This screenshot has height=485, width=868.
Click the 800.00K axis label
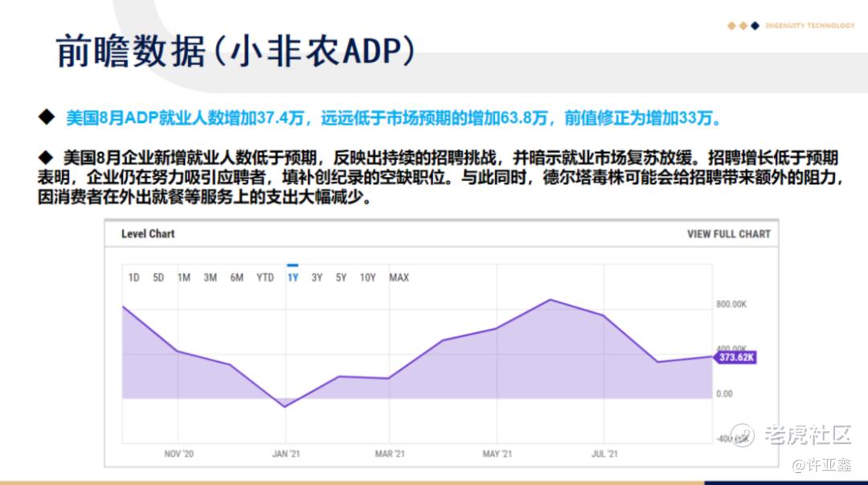731,304
